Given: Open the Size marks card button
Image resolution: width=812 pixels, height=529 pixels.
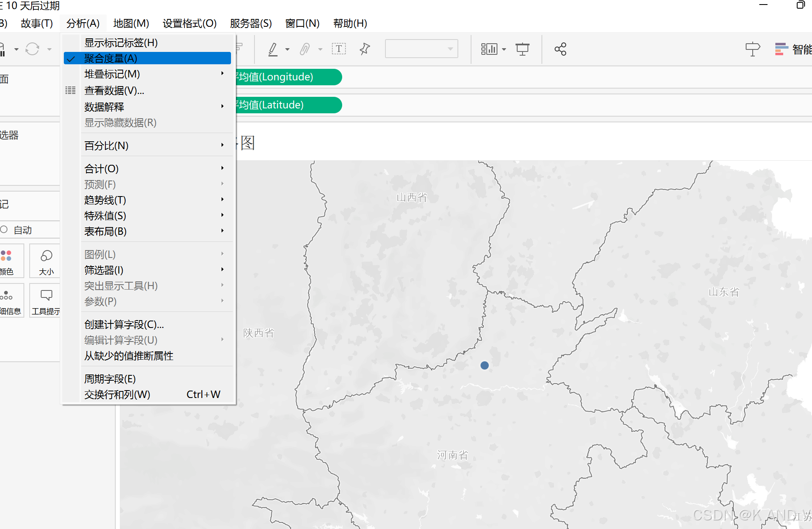Looking at the screenshot, I should tap(46, 261).
